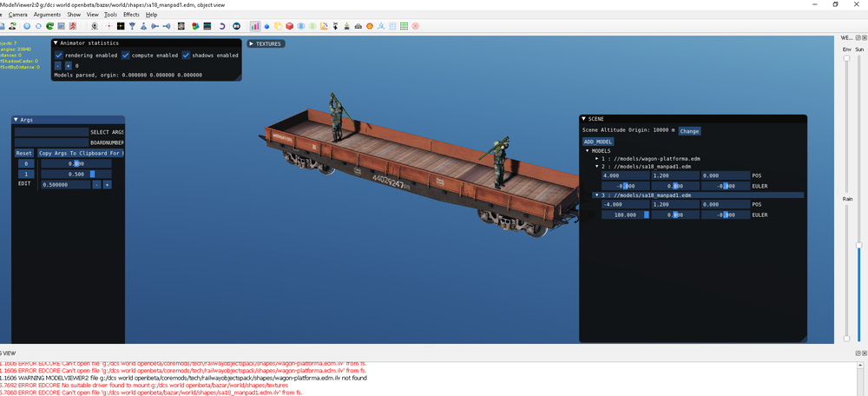Click the green refresh arrow toolbar icon

pyautogui.click(x=49, y=26)
